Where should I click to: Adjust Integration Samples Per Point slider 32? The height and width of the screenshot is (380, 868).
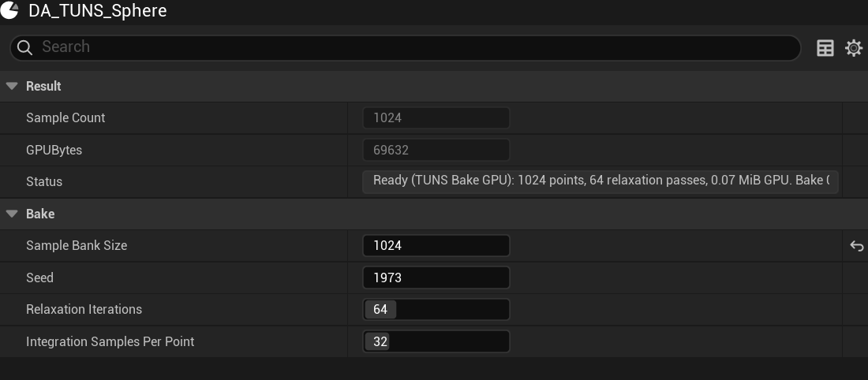[436, 341]
